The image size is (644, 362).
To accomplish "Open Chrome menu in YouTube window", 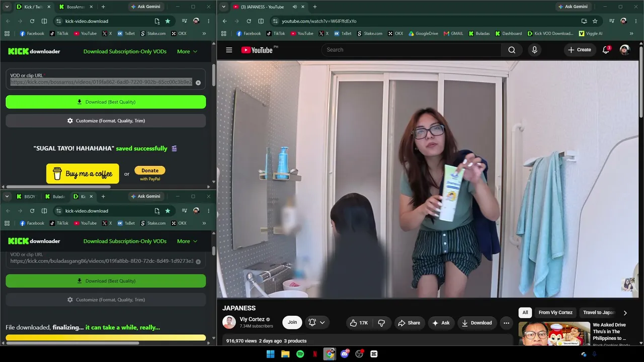I will [x=636, y=21].
